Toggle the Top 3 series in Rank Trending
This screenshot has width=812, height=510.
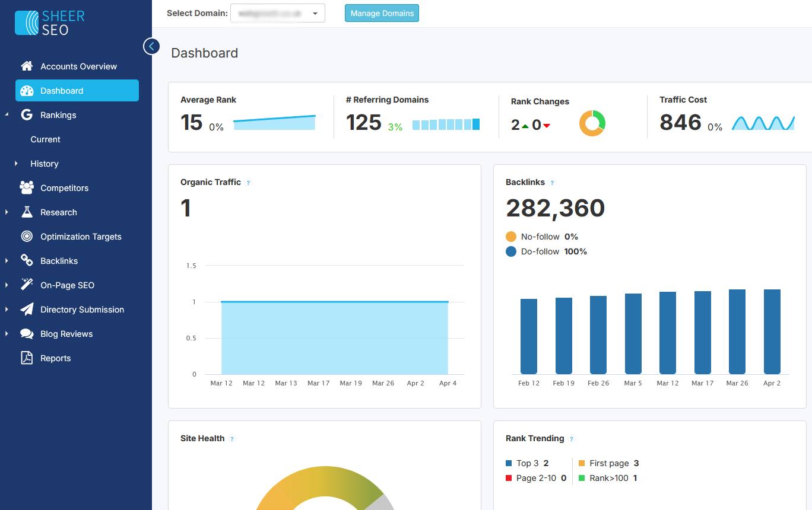coord(526,463)
